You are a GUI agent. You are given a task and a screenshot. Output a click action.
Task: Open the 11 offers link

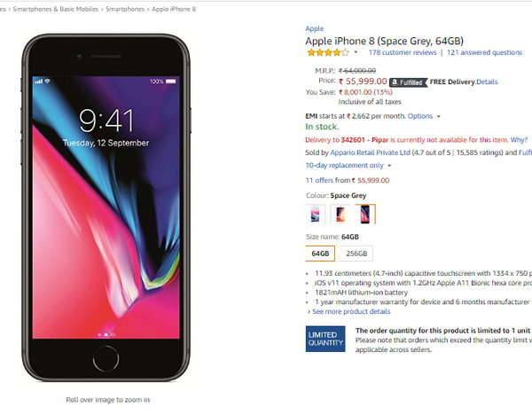click(x=348, y=180)
